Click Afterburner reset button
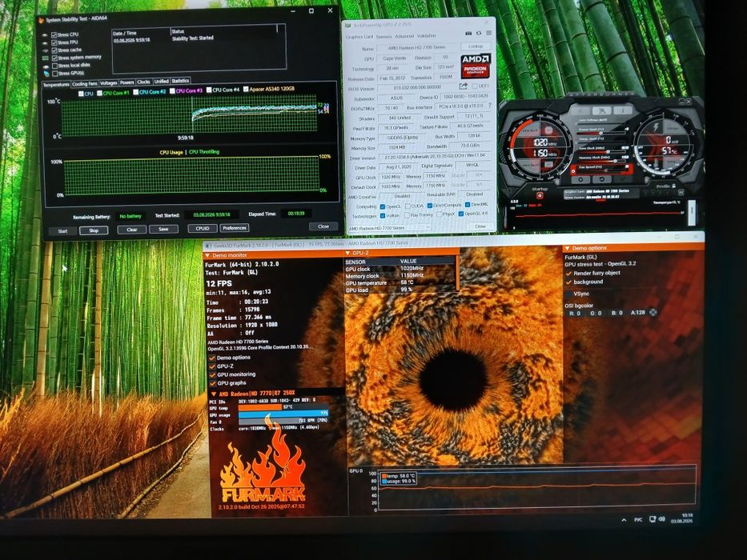Viewport: 747px width, 560px height. (601, 180)
